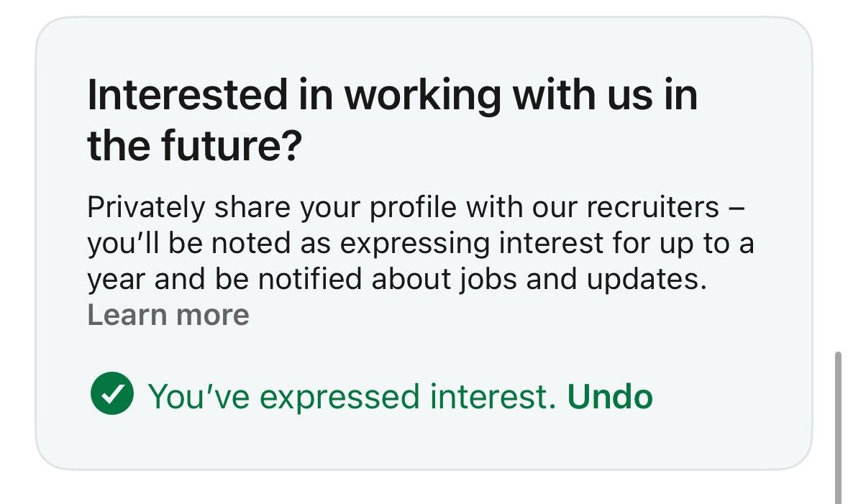This screenshot has width=848, height=504.
Task: Undo the expressed interest
Action: (x=610, y=396)
